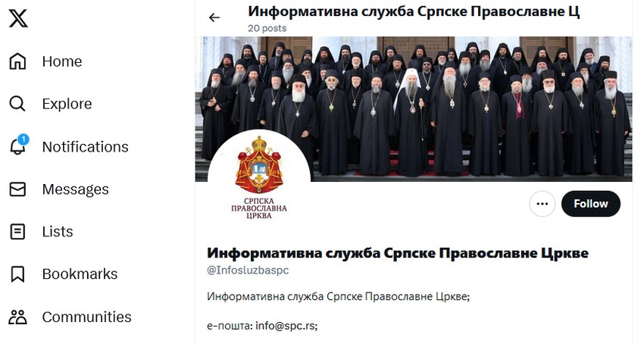Image resolution: width=644 pixels, height=344 pixels.
Task: Open the Bookmarks icon
Action: 17,274
